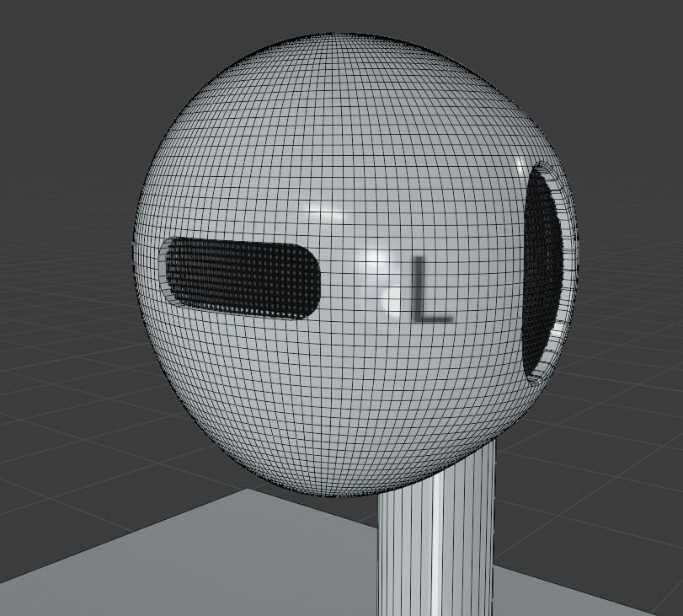Click the oval speaker grille mesh
Image resolution: width=683 pixels, height=616 pixels.
243,280
